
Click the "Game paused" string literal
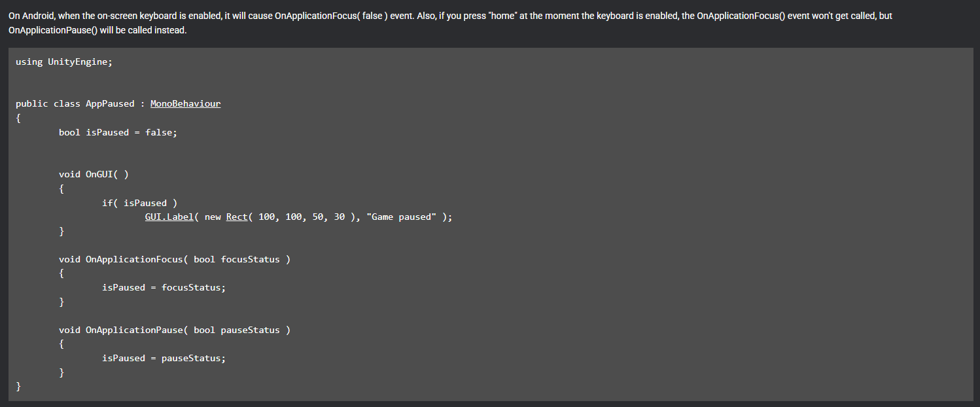[402, 217]
